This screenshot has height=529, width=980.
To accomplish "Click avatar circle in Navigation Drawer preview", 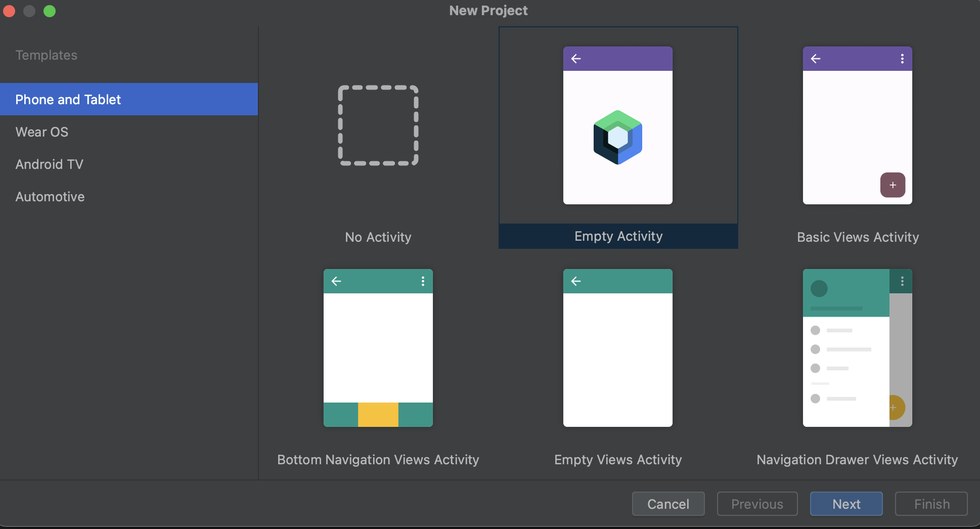I will (x=819, y=289).
